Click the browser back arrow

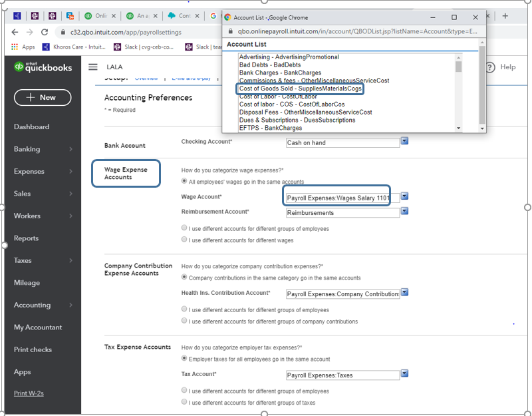coord(15,32)
